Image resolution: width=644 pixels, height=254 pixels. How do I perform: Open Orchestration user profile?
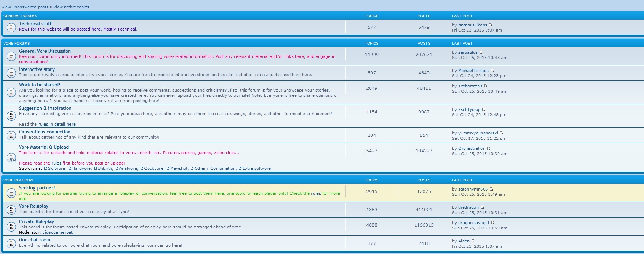tap(472, 148)
